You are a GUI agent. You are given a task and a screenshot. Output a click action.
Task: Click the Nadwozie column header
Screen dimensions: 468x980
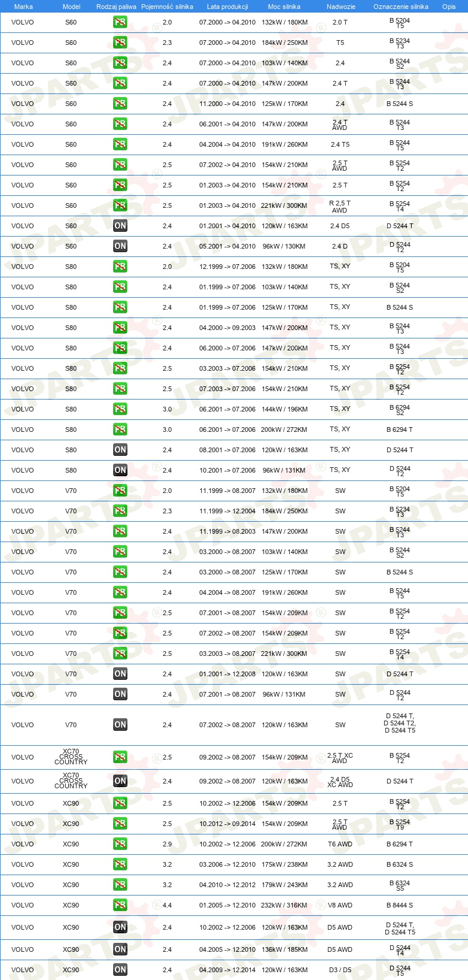click(x=341, y=7)
